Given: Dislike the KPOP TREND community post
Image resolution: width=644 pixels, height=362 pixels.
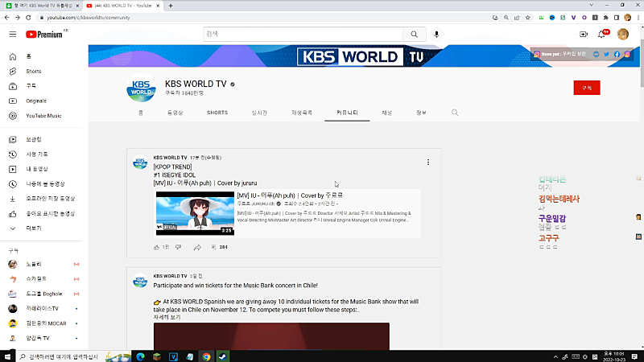Looking at the screenshot, I should point(178,247).
